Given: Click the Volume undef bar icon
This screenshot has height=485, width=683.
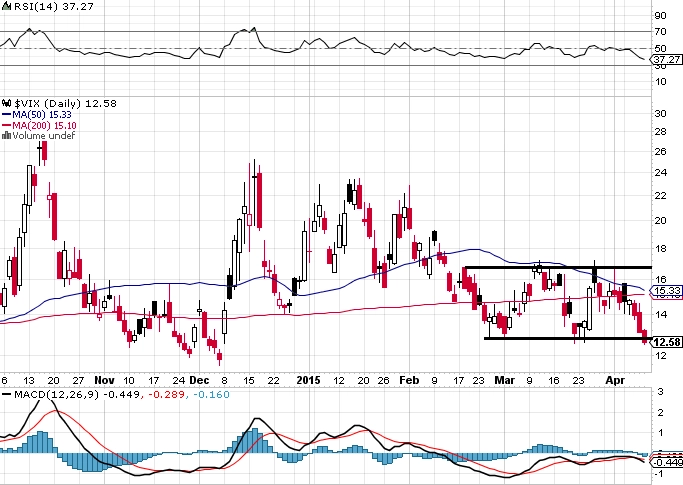Looking at the screenshot, I should (6, 136).
